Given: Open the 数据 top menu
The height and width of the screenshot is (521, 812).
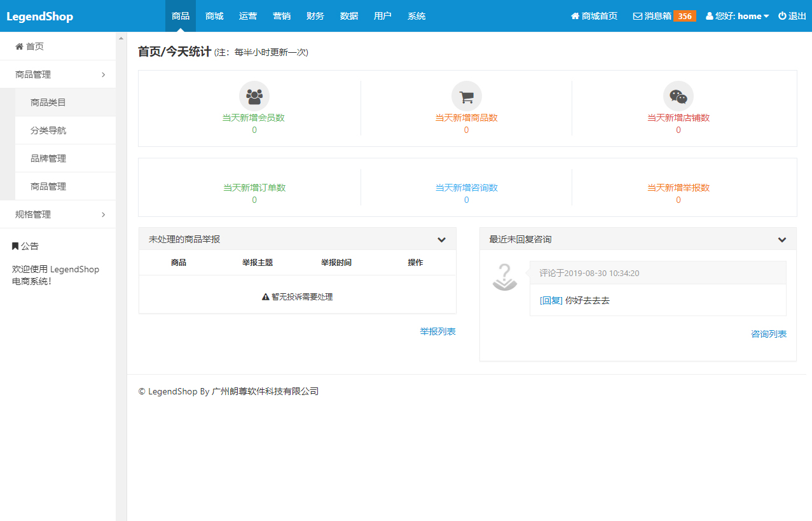Looking at the screenshot, I should (349, 16).
